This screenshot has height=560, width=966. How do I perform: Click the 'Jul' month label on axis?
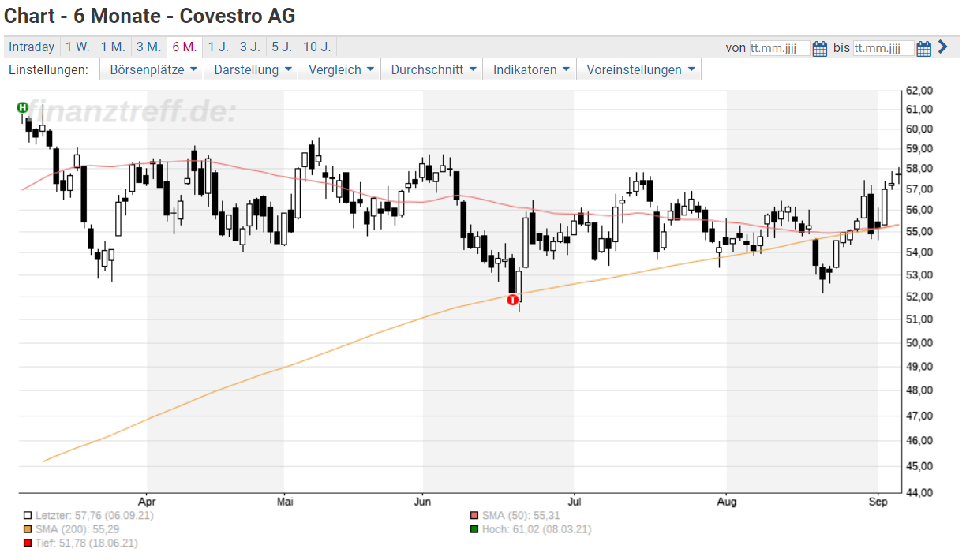tap(575, 500)
